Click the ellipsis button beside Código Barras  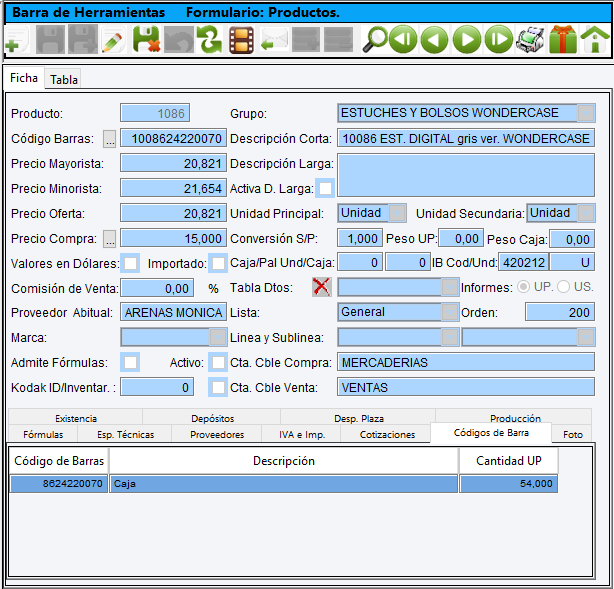tap(110, 138)
